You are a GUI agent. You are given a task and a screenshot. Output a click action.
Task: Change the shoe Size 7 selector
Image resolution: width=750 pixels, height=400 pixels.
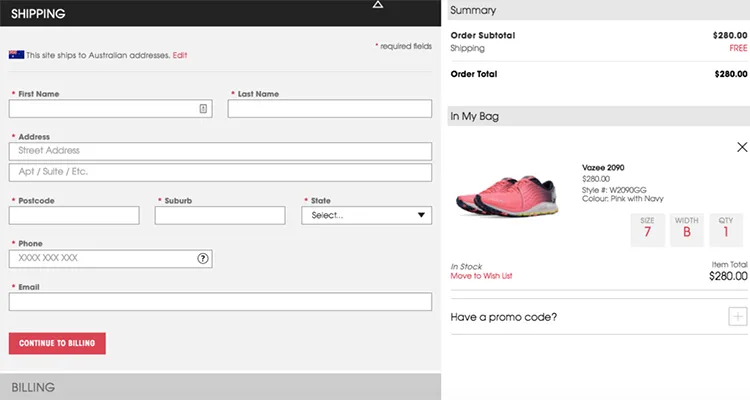pos(647,230)
